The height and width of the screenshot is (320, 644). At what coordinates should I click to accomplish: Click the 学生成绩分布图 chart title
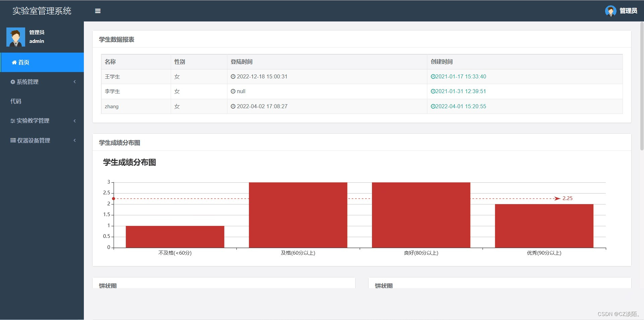pos(129,162)
